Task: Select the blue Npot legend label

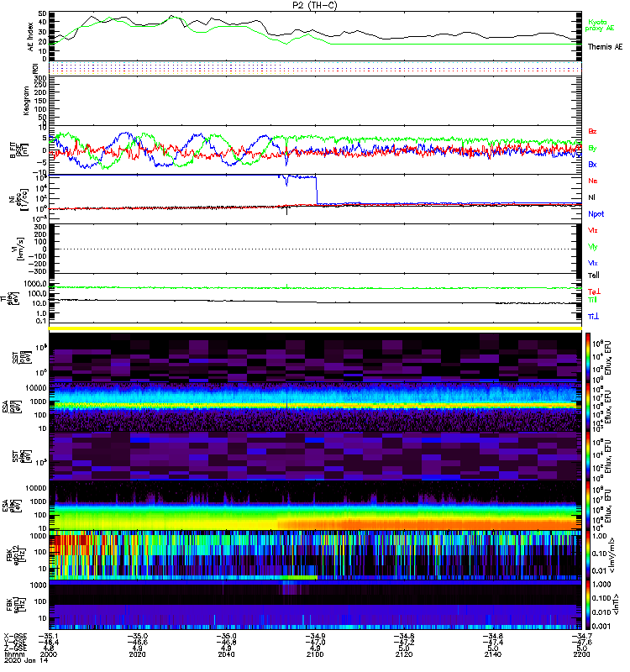Action: coord(596,214)
